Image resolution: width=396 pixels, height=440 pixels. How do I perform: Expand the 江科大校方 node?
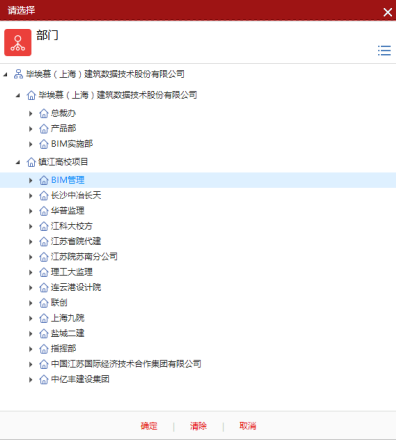tap(31, 226)
